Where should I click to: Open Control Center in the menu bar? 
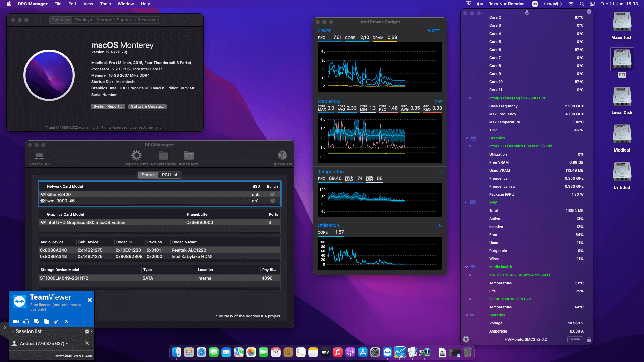(593, 4)
